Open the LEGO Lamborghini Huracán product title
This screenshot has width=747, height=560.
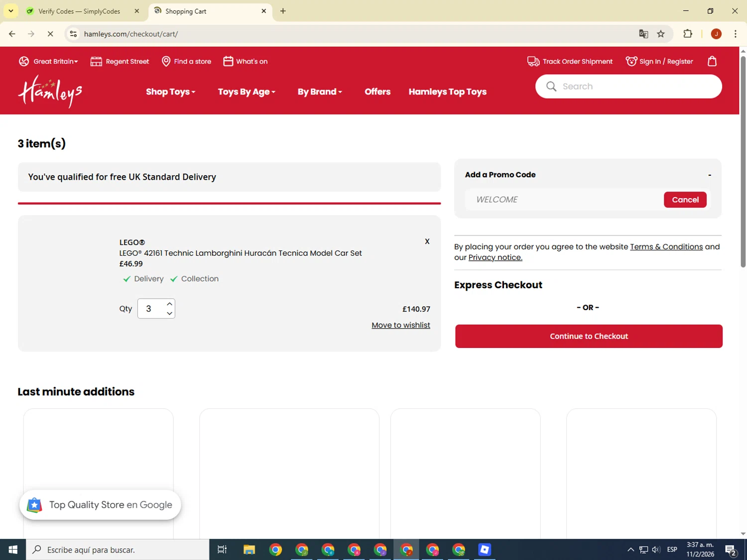pyautogui.click(x=241, y=253)
